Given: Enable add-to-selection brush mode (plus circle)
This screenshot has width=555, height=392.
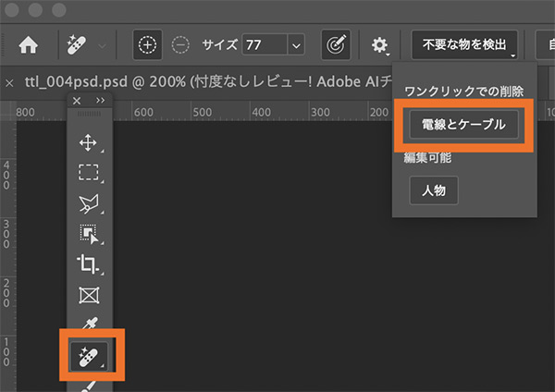Looking at the screenshot, I should [x=147, y=44].
